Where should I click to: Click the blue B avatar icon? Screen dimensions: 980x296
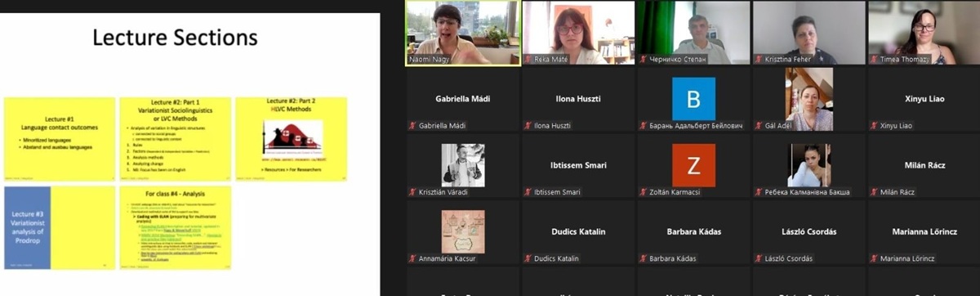693,99
